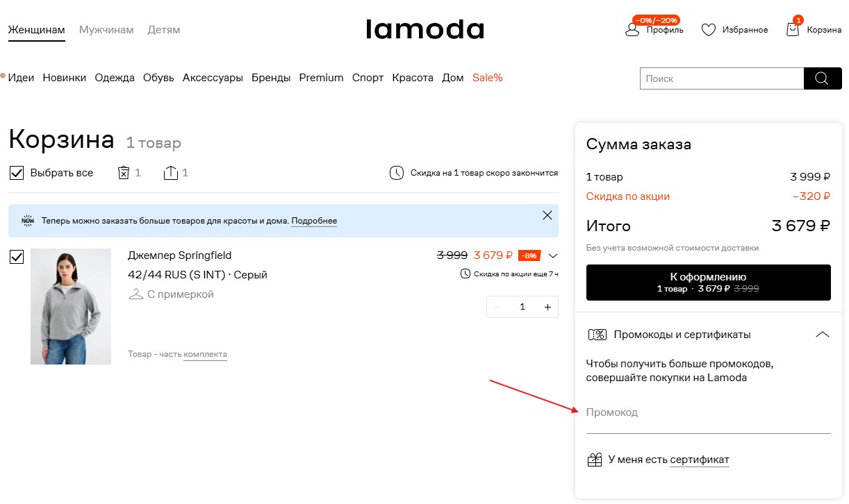Open the jumper product thumbnail
Screen dimensions: 849x504
click(x=71, y=306)
